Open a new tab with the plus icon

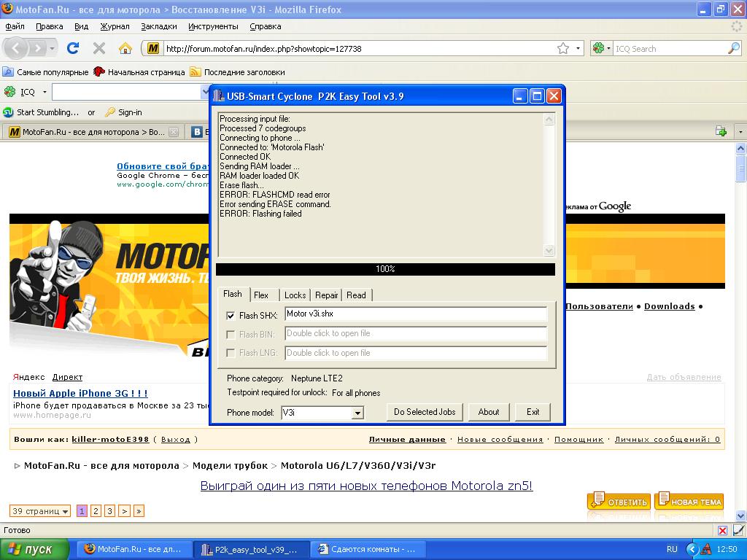(721, 131)
